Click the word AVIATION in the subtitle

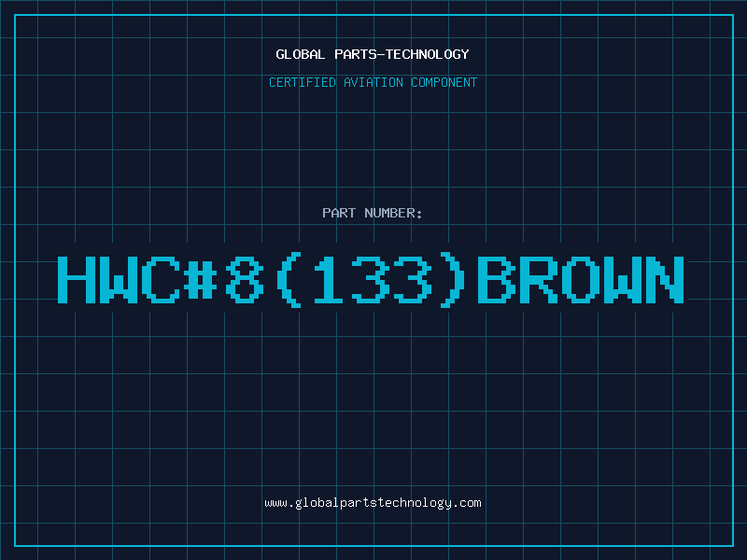click(x=373, y=82)
